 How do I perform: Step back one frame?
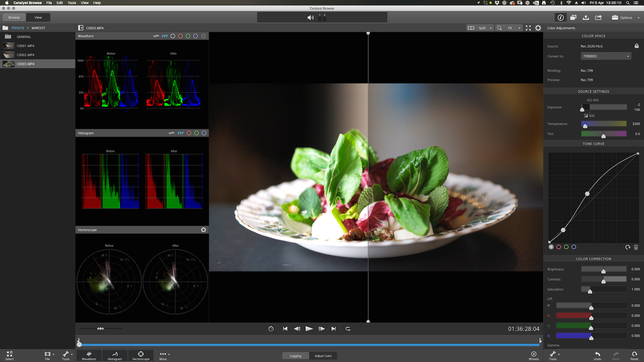297,329
